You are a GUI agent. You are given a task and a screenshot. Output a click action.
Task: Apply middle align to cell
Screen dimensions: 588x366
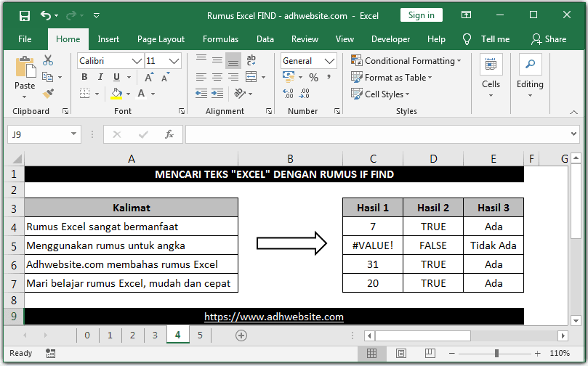pos(217,60)
